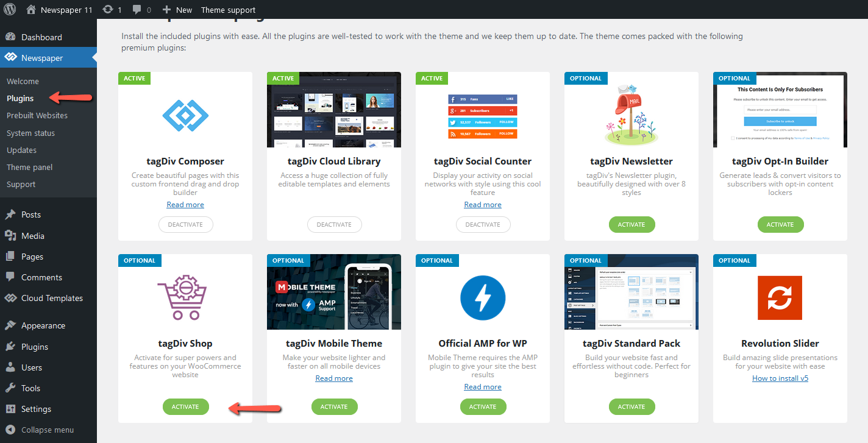Image resolution: width=868 pixels, height=443 pixels.
Task: Click the tagDiv Standard Pack preview thumbnail
Action: [x=631, y=292]
